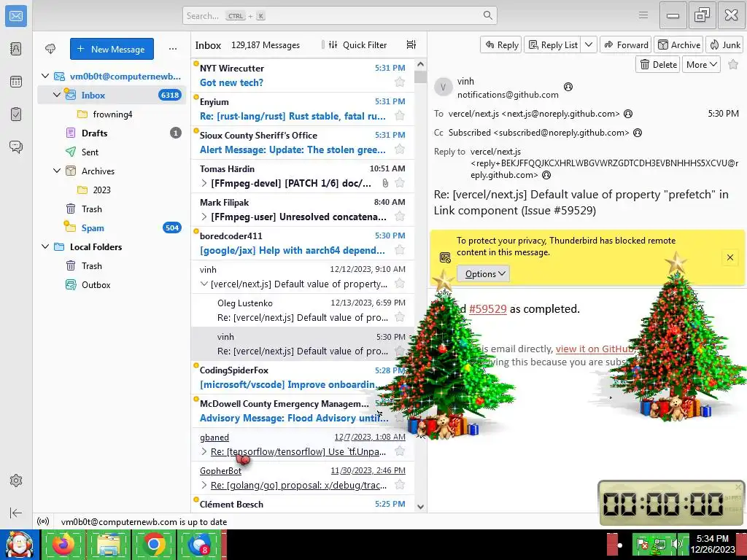The height and width of the screenshot is (560, 747).
Task: Star the Enyium rust-lang message
Action: (400, 116)
